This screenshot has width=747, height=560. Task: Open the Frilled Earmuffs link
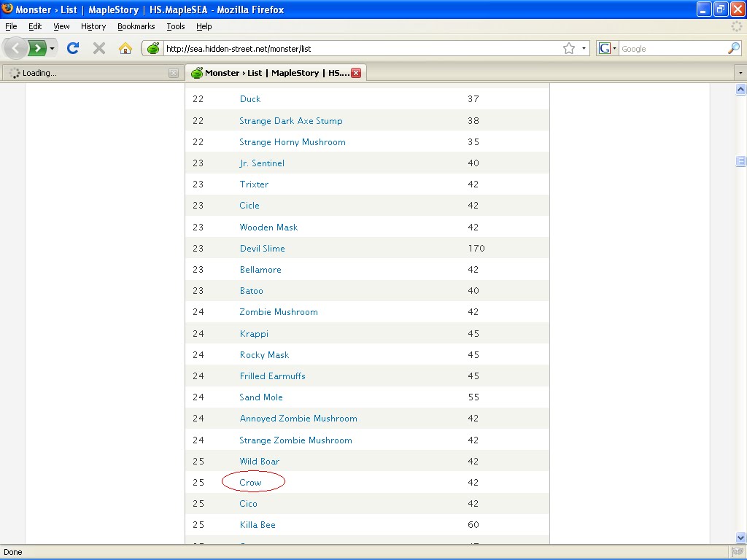(273, 376)
